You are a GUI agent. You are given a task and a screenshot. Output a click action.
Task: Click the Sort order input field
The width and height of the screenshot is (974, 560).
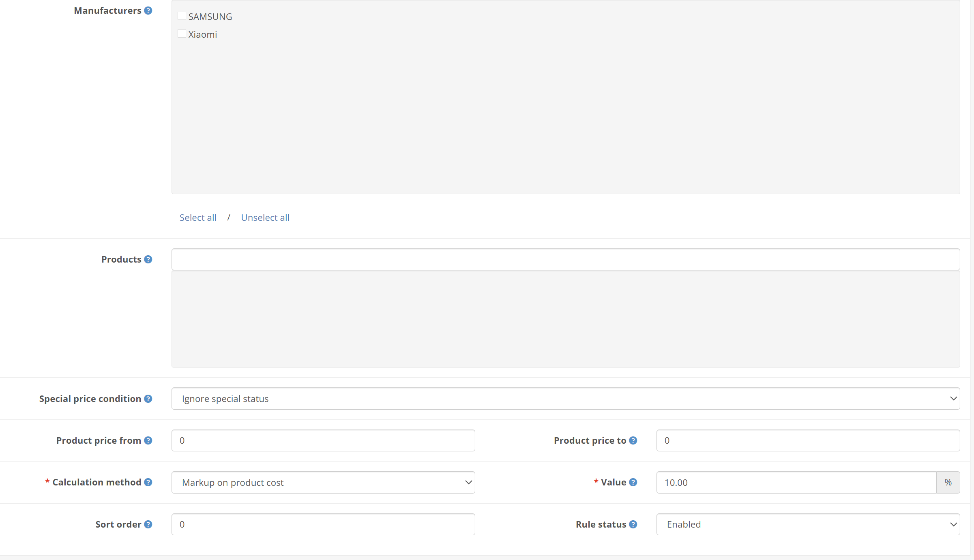[x=323, y=524]
